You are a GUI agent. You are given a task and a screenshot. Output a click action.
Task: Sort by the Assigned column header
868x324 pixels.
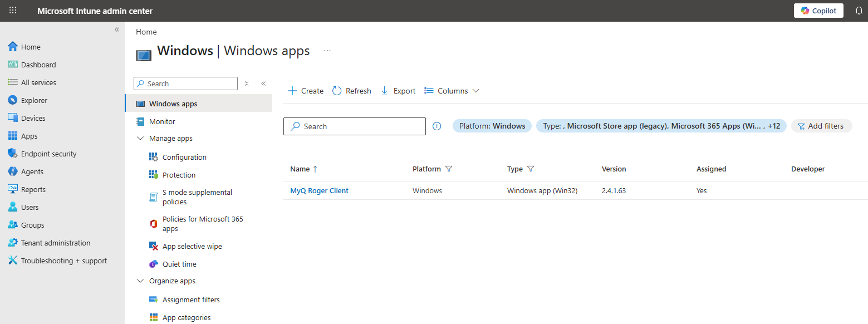[x=712, y=169]
